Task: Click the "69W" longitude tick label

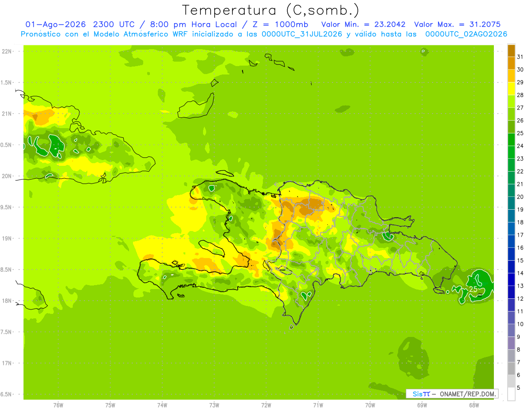Action: (422, 405)
